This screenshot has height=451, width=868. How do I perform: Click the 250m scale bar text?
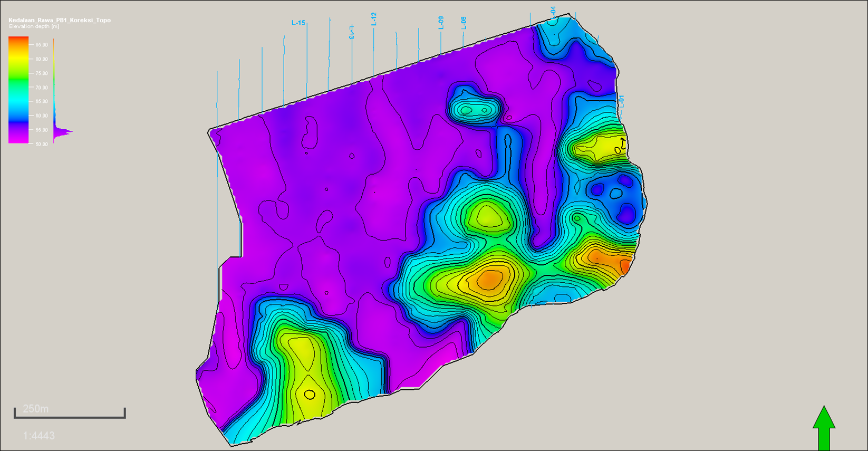(x=36, y=409)
